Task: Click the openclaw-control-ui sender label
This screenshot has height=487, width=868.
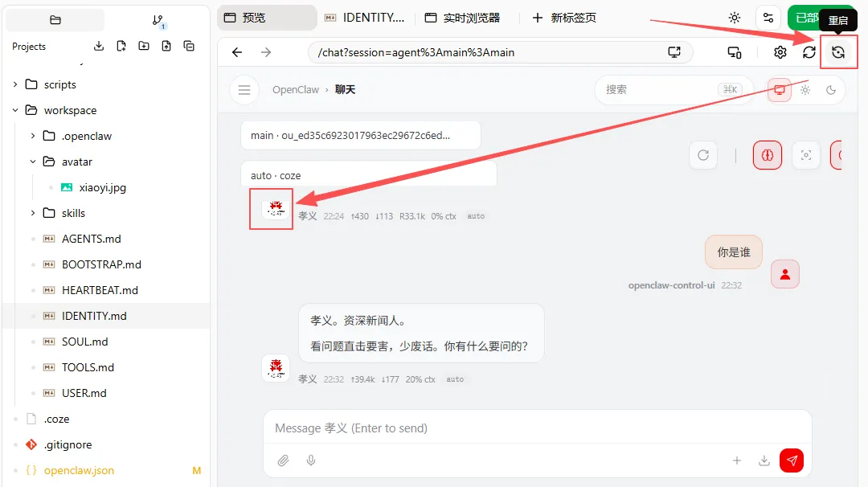Action: (671, 285)
